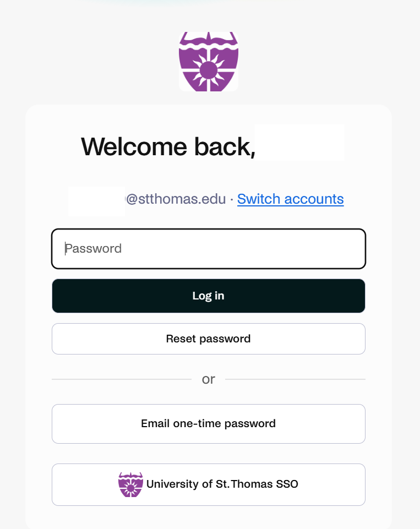Click the Password placeholder text
This screenshot has width=420, height=529.
pos(94,249)
